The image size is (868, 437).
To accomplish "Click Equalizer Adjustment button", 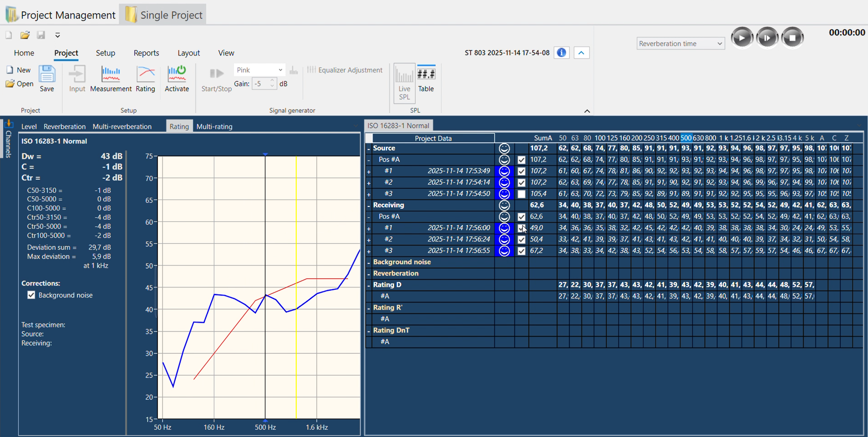I will click(345, 70).
